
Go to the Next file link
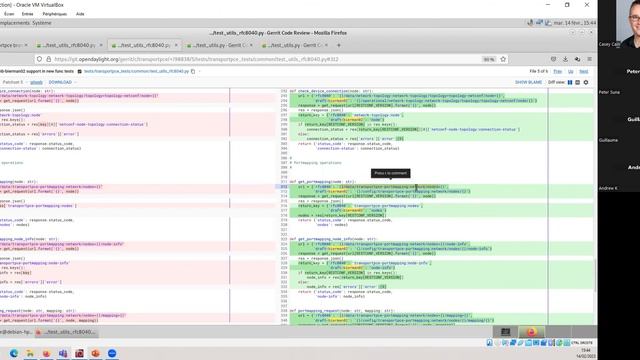584,71
